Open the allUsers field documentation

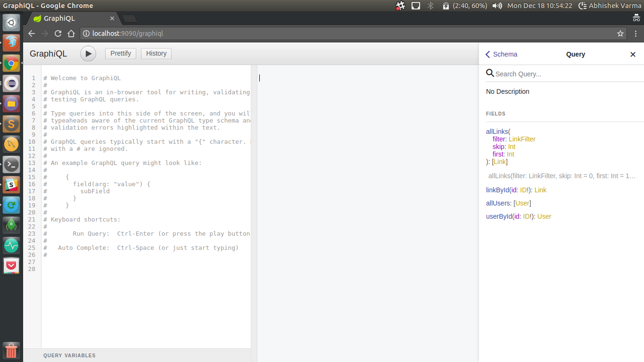(498, 203)
